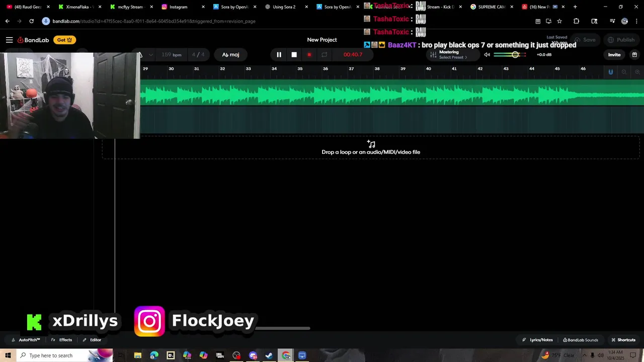This screenshot has width=644, height=362.
Task: Reload the browser page
Action: [x=31, y=21]
